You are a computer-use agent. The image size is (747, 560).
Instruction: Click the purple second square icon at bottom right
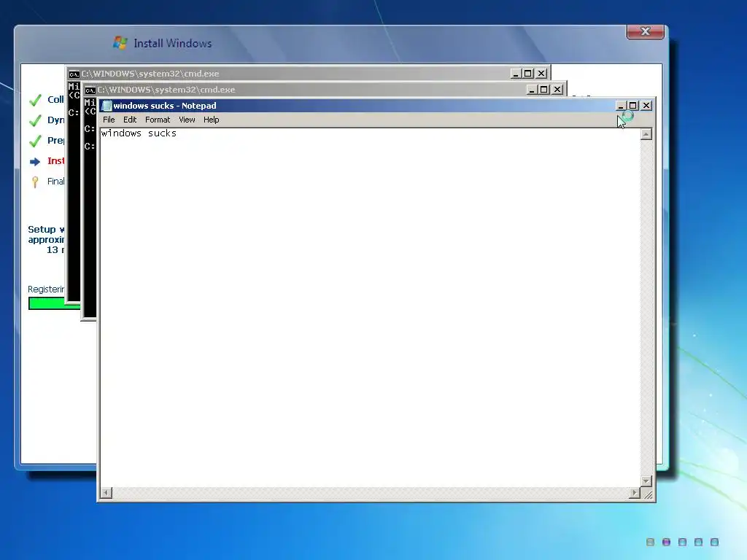tap(667, 542)
